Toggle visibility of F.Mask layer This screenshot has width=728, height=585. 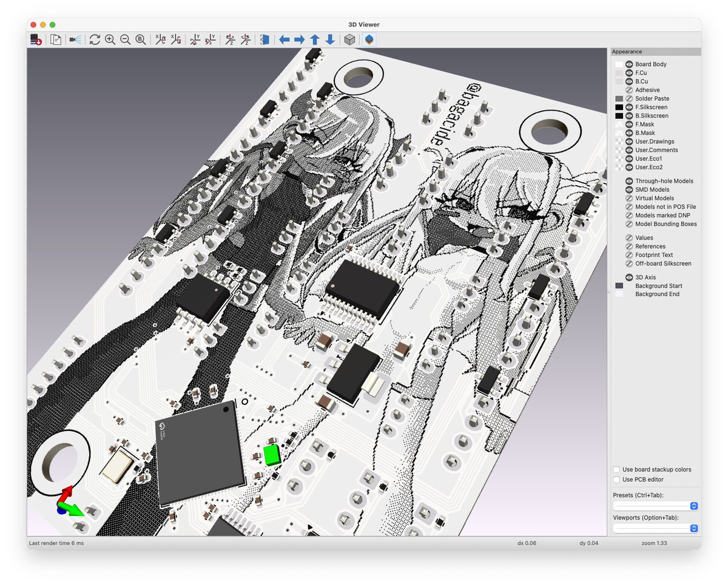(x=629, y=124)
